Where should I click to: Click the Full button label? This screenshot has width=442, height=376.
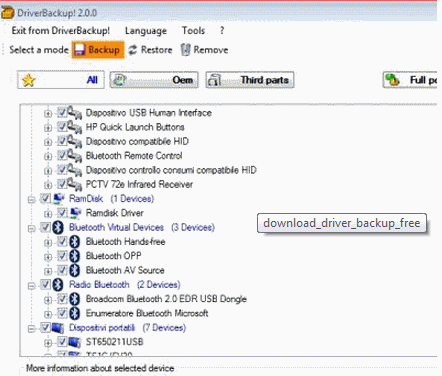(x=423, y=80)
